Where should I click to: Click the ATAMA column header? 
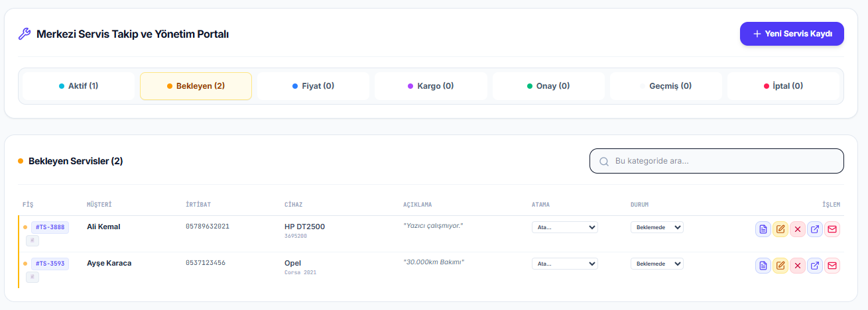point(540,205)
